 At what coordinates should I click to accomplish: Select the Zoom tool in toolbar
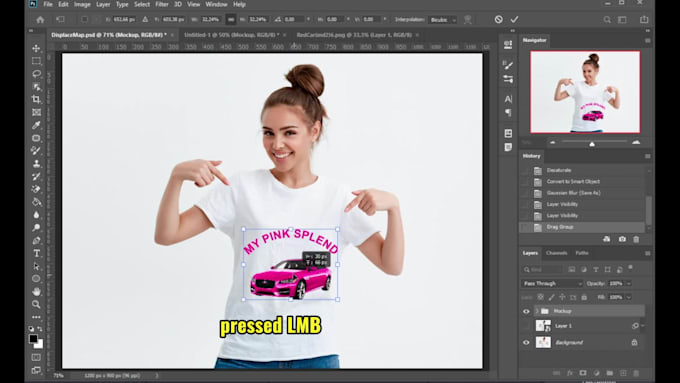click(36, 304)
